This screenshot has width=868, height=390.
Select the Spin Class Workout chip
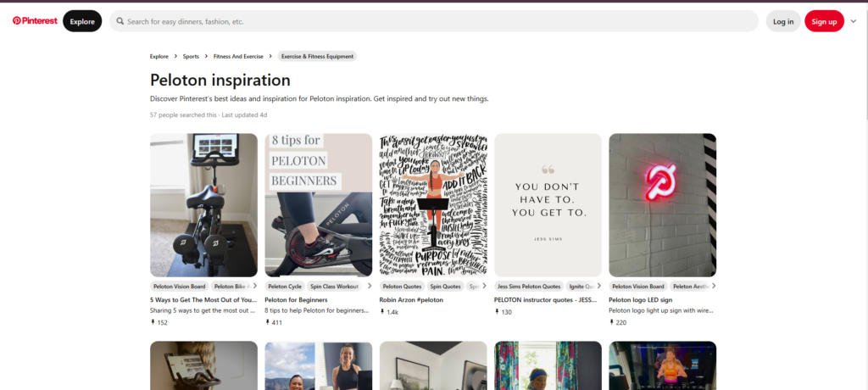pyautogui.click(x=336, y=287)
